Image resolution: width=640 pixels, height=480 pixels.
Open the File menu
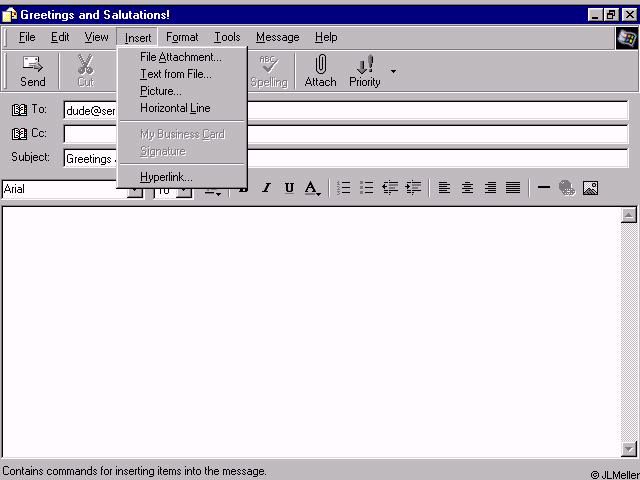27,37
